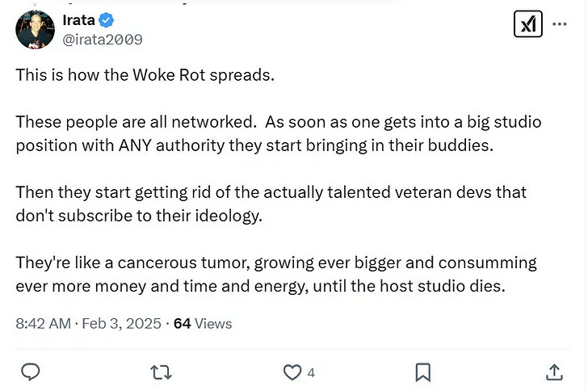View the 64 Views analytics

(x=203, y=323)
